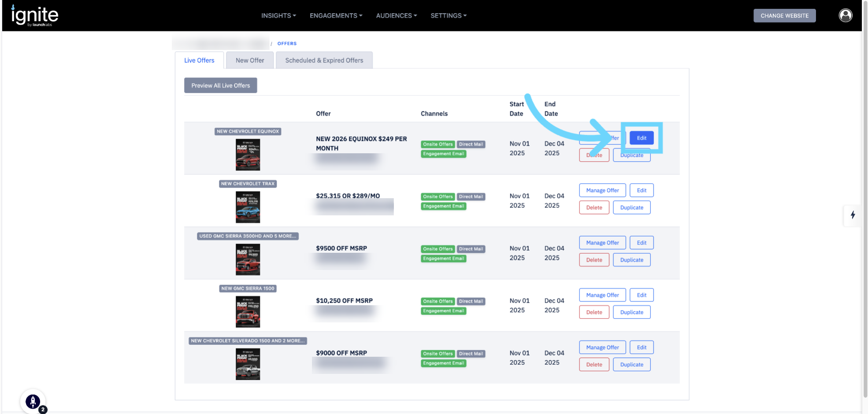This screenshot has width=868, height=414.
Task: Click the Change Website button
Action: (x=784, y=15)
